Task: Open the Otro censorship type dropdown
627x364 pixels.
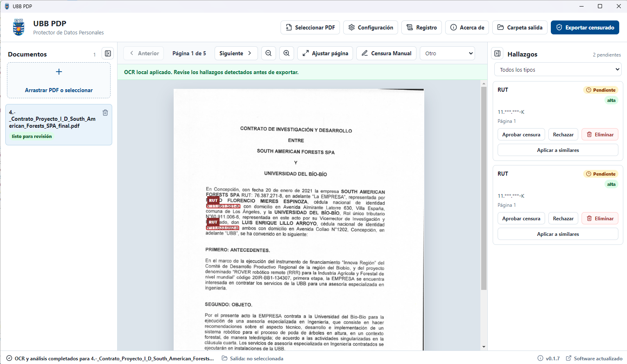Action: 447,53
